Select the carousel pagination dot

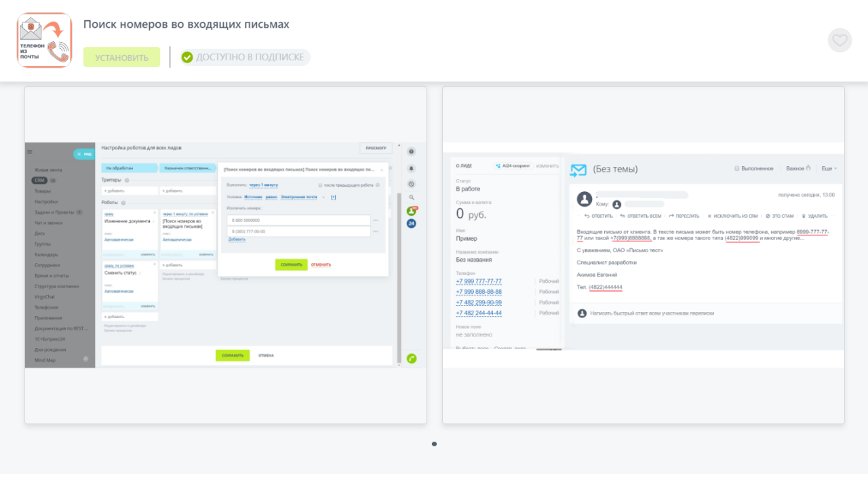434,444
